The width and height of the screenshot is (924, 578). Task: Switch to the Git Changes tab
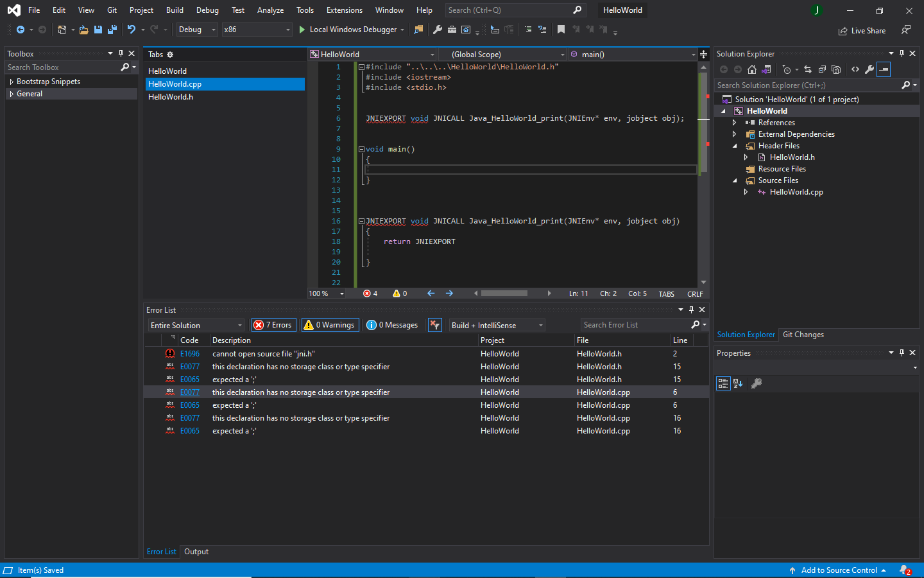click(x=802, y=334)
